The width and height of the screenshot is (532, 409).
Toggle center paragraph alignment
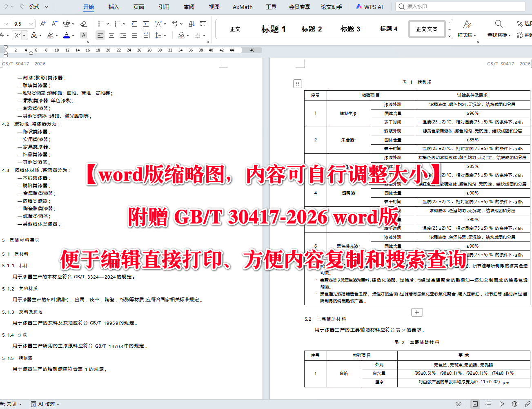111,35
